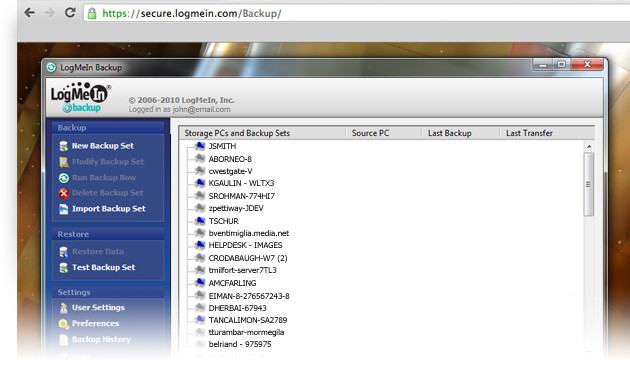This screenshot has width=630, height=388.
Task: Click the red Delete Backup Set icon
Action: 63,193
